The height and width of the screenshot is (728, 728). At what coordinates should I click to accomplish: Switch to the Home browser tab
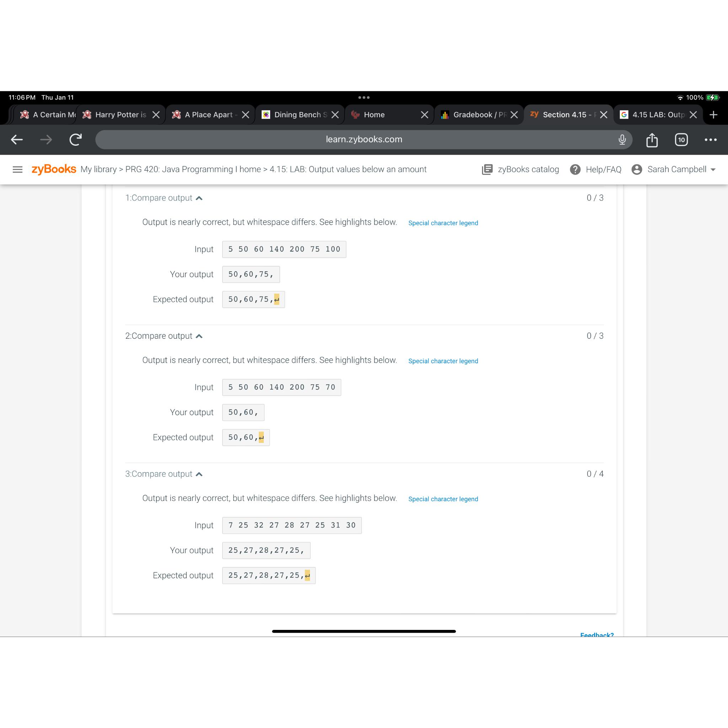coord(375,114)
